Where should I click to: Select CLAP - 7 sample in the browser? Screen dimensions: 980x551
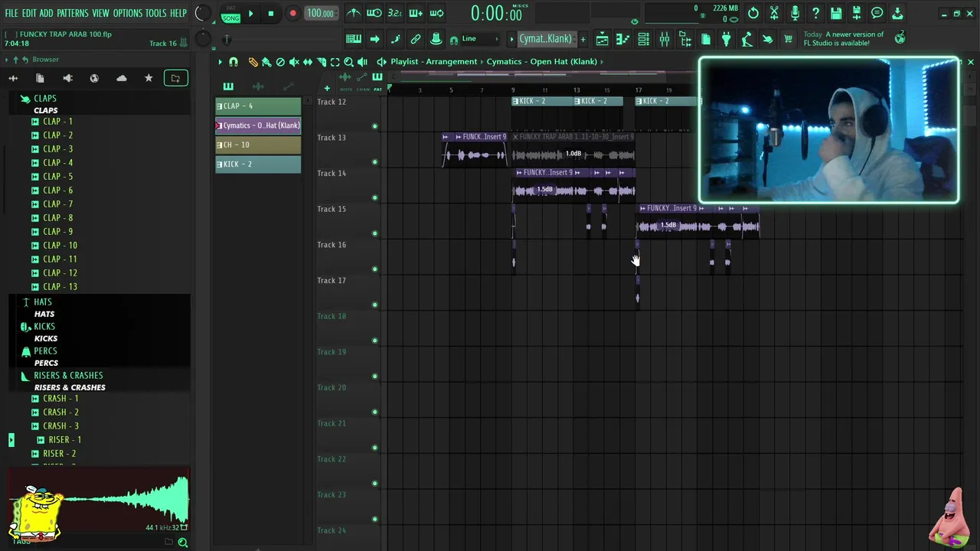pyautogui.click(x=57, y=204)
